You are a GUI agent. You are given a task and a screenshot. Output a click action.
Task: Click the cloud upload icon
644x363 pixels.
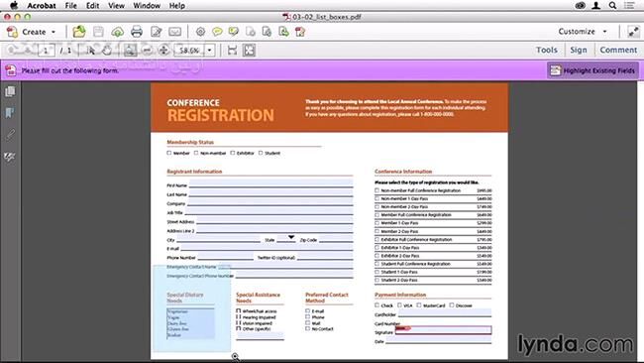118,32
